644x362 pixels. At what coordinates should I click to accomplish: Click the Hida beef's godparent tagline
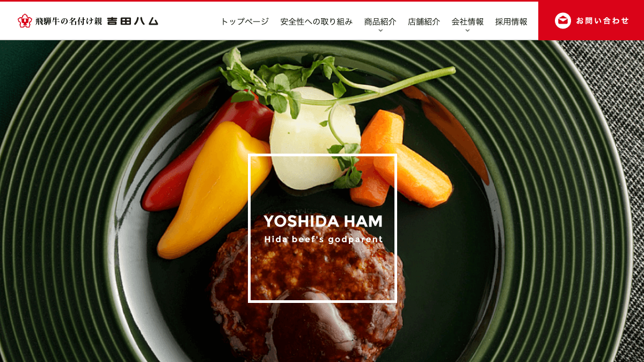click(x=324, y=240)
